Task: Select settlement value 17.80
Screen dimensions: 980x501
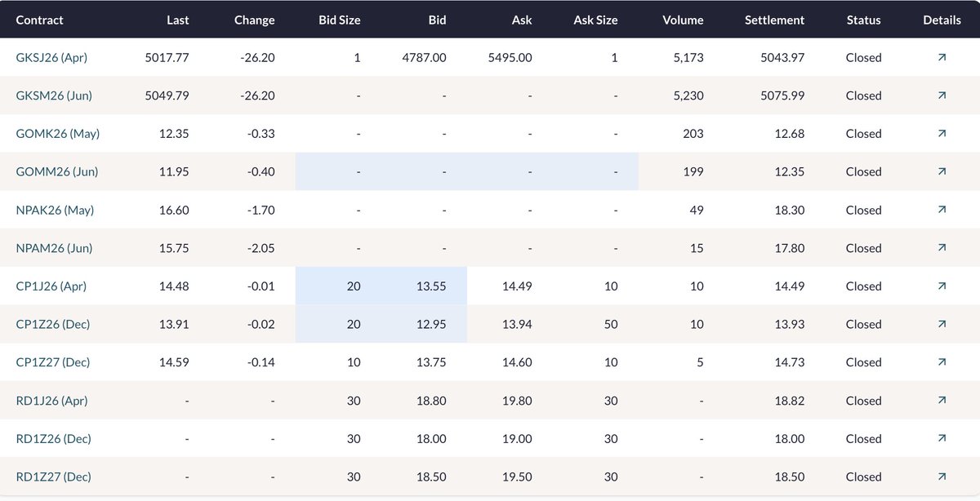Action: click(x=790, y=248)
